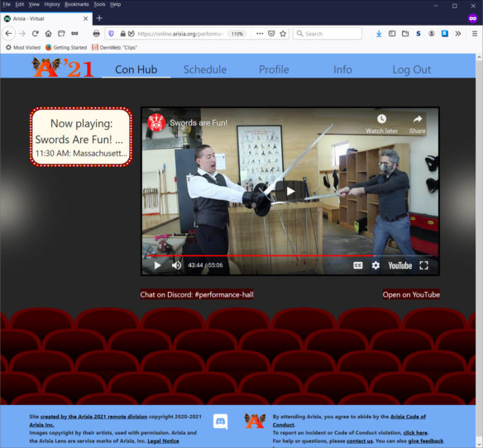Reset the 110% zoom level badge

(x=237, y=34)
